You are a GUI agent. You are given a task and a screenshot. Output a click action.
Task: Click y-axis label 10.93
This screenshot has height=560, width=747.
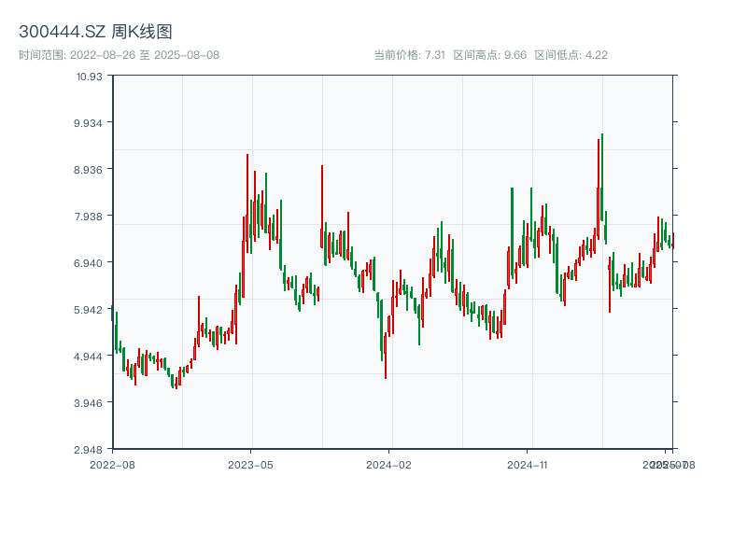pyautogui.click(x=89, y=77)
